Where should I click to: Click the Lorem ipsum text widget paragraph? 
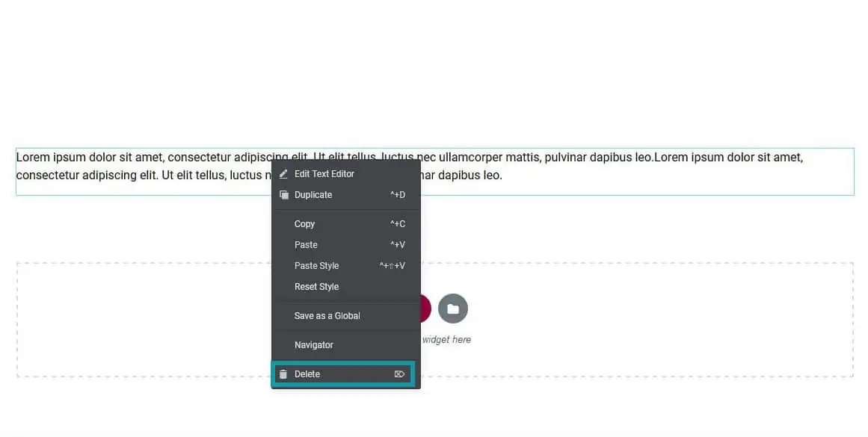pos(598,166)
